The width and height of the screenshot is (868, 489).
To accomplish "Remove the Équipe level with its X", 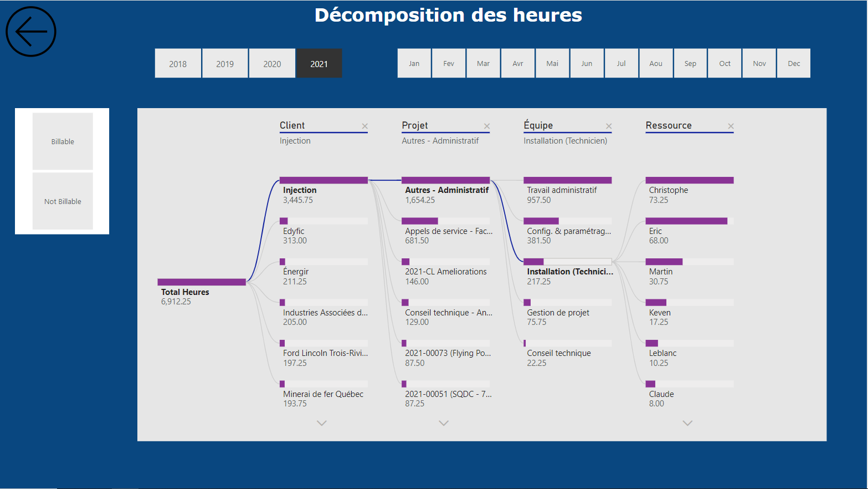I will point(608,126).
